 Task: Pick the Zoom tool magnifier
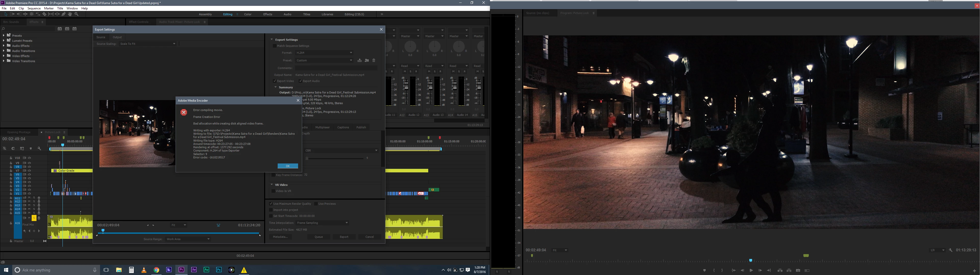pyautogui.click(x=77, y=14)
